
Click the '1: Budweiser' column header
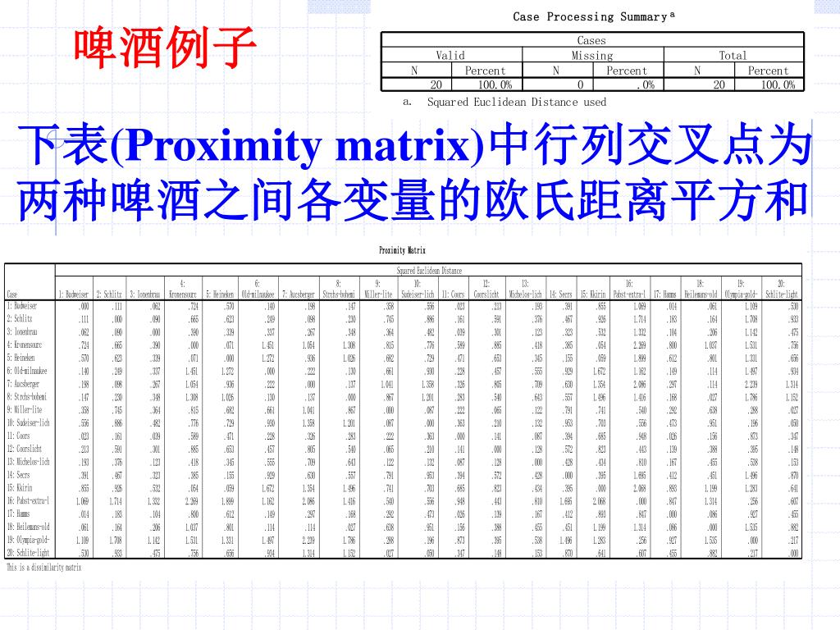(x=74, y=294)
